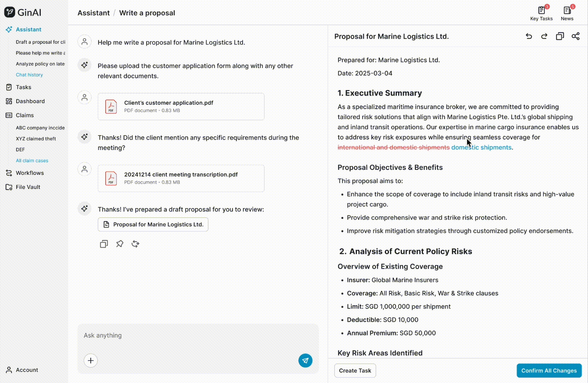The image size is (588, 383).
Task: Open the News notifications panel
Action: coord(566,12)
